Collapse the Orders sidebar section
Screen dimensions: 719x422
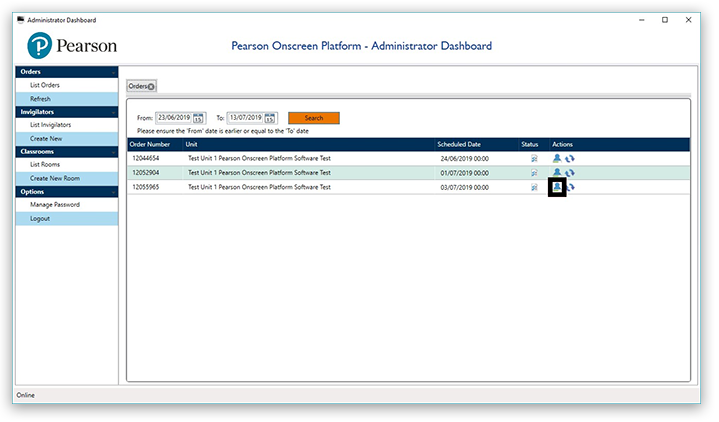point(114,72)
